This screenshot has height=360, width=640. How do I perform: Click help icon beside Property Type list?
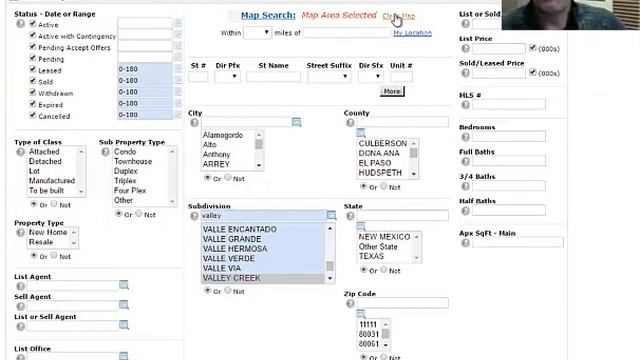coord(20,233)
